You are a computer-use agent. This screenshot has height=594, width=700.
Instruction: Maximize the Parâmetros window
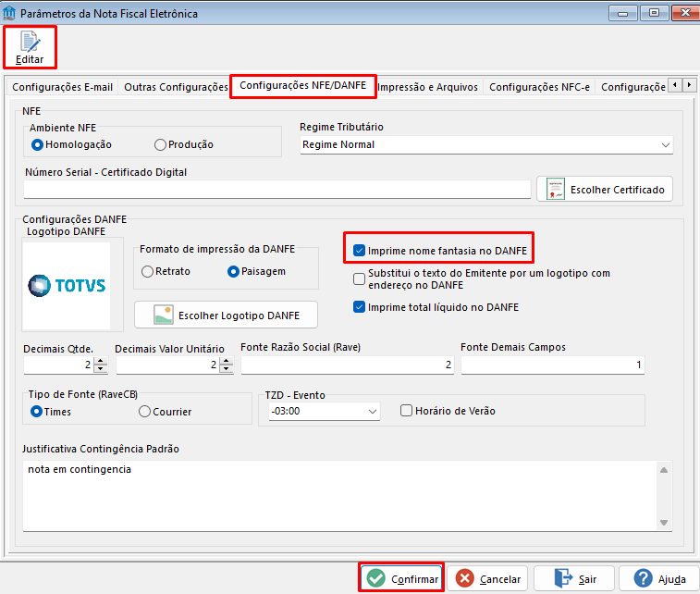click(x=654, y=13)
